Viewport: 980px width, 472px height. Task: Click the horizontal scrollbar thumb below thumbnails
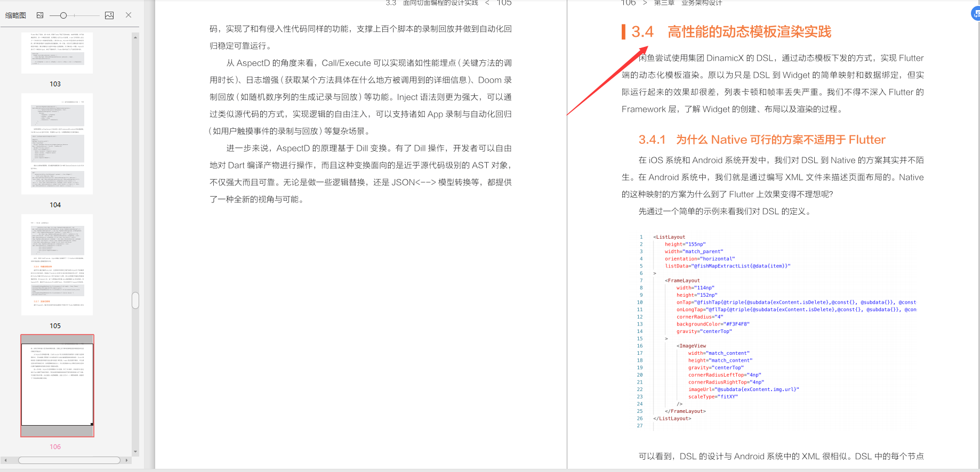pyautogui.click(x=69, y=460)
